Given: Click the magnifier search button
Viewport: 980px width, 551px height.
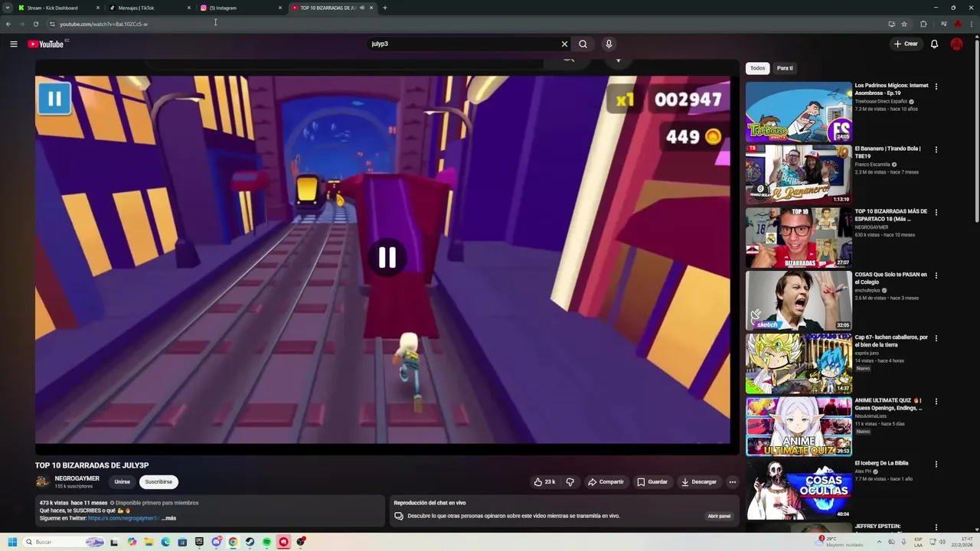Looking at the screenshot, I should pyautogui.click(x=583, y=44).
